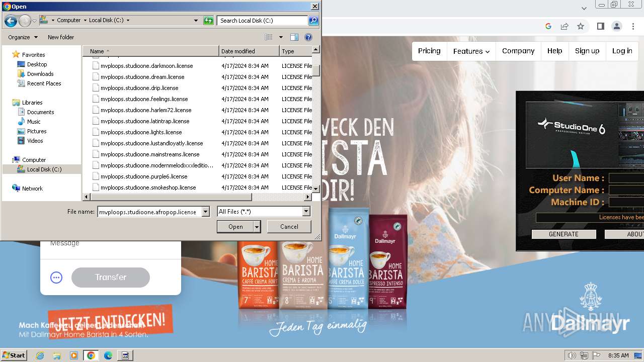Open view options dropdown arrow
Image resolution: width=644 pixels, height=362 pixels.
tap(281, 37)
